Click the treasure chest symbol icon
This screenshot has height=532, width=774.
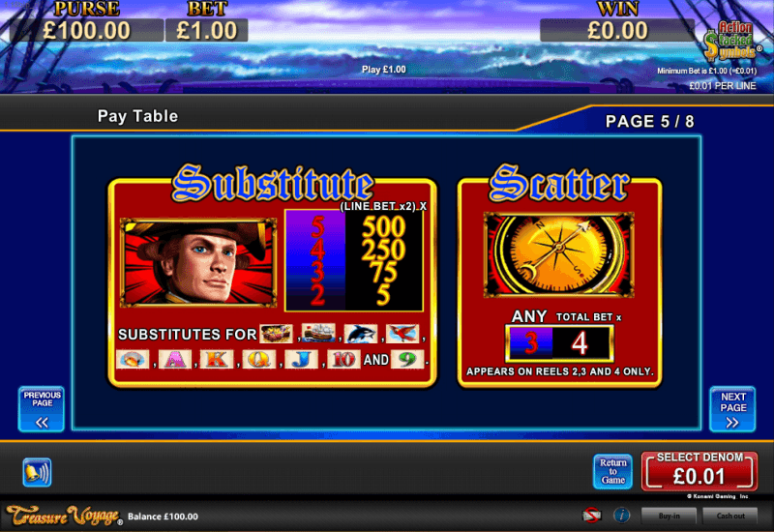click(x=277, y=334)
